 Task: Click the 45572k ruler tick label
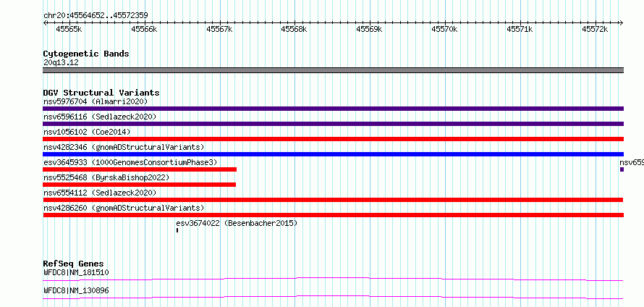[x=595, y=29]
